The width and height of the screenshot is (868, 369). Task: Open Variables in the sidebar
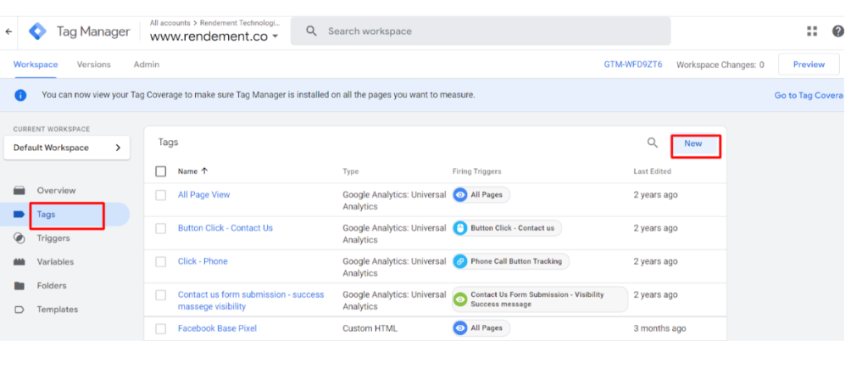(x=55, y=262)
